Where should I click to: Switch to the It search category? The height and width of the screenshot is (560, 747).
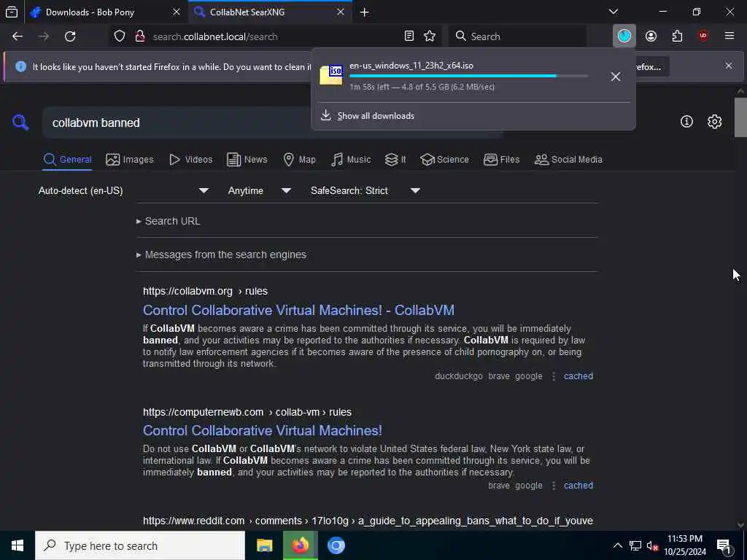(395, 160)
